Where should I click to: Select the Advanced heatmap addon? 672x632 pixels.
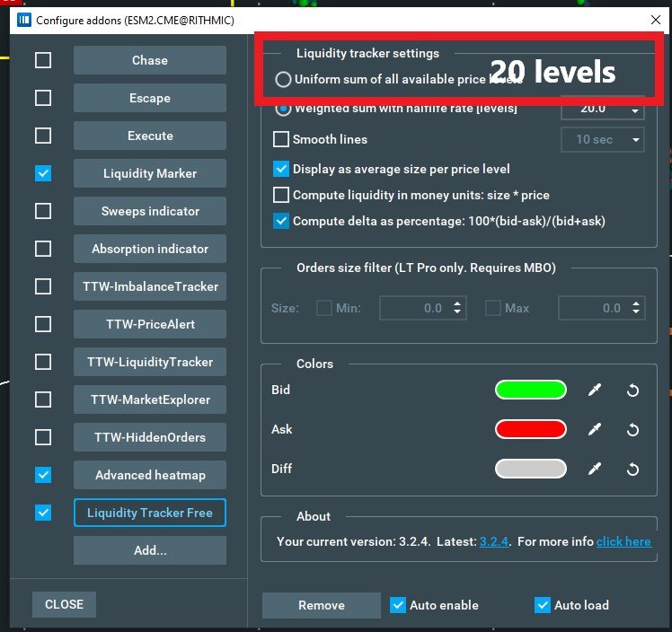tap(149, 475)
